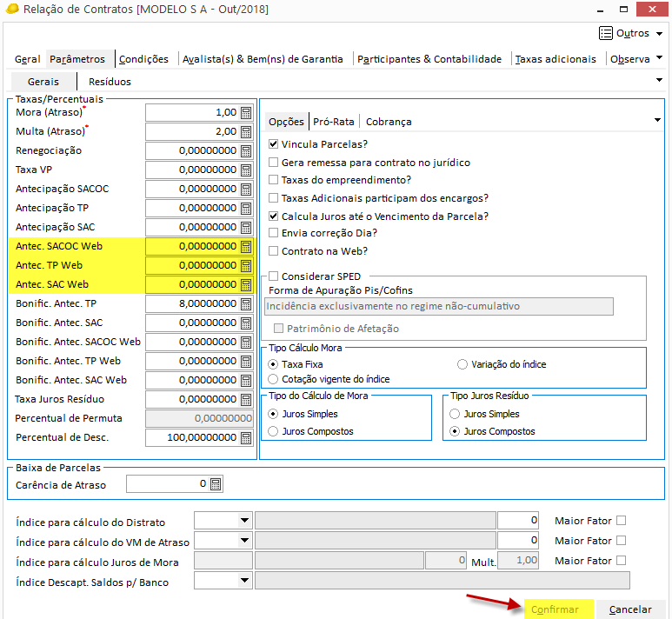
Task: Enable Gera remessa para contrato no jurídico
Action: click(x=273, y=163)
